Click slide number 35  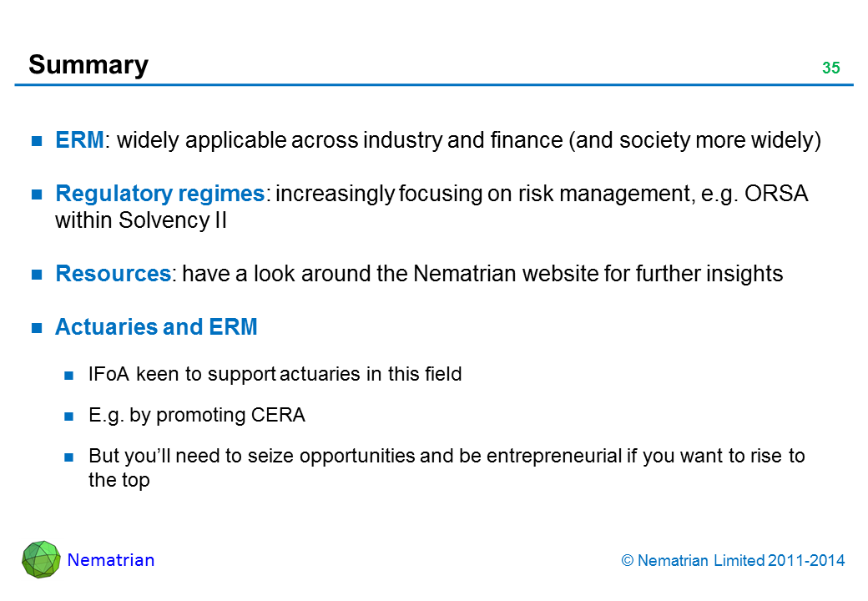coord(830,68)
